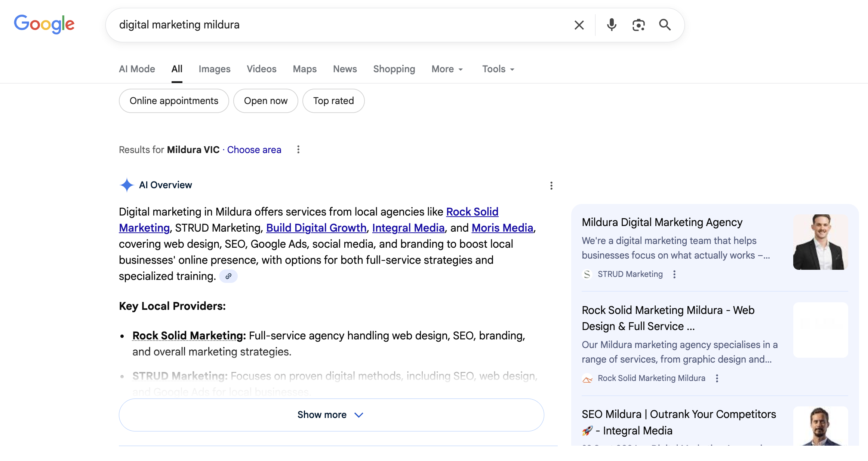Switch to the Videos tab

(262, 69)
